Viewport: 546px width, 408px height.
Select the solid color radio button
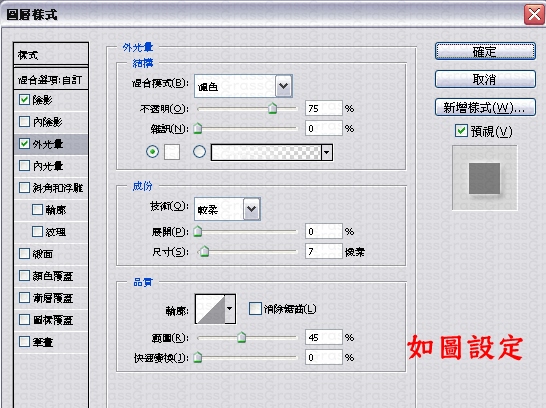(153, 152)
